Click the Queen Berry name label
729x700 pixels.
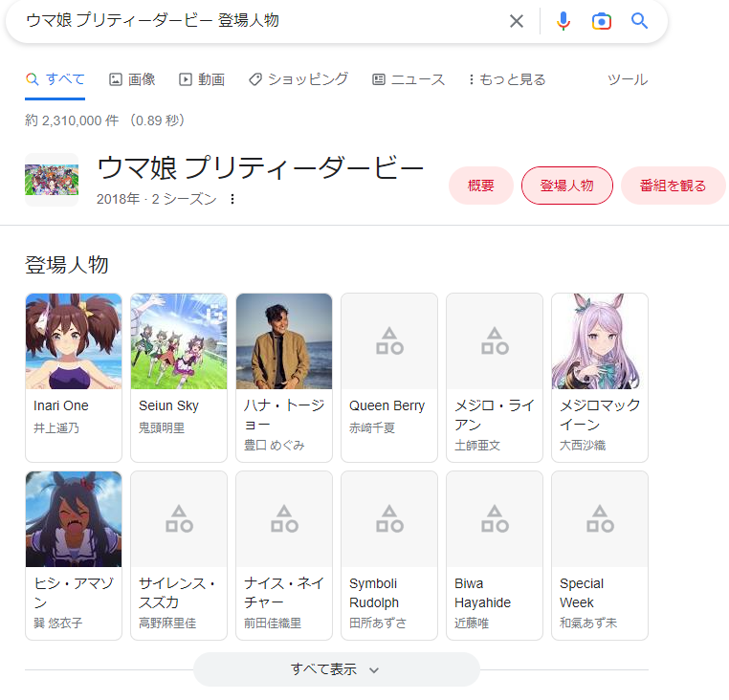pos(387,405)
